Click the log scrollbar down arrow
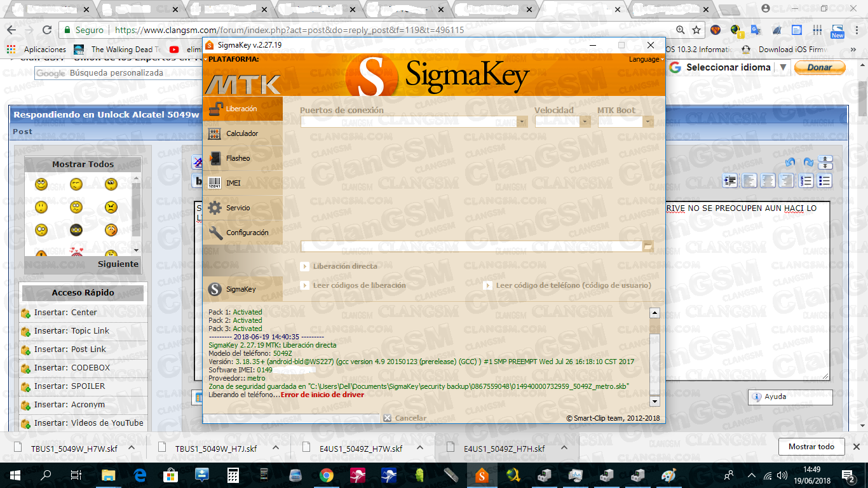868x488 pixels. pyautogui.click(x=654, y=401)
